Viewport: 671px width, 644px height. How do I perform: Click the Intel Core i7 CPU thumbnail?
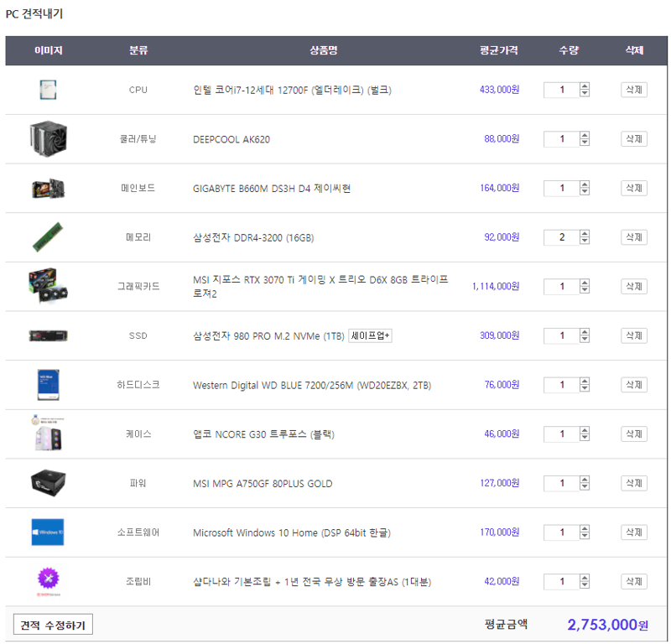(48, 90)
